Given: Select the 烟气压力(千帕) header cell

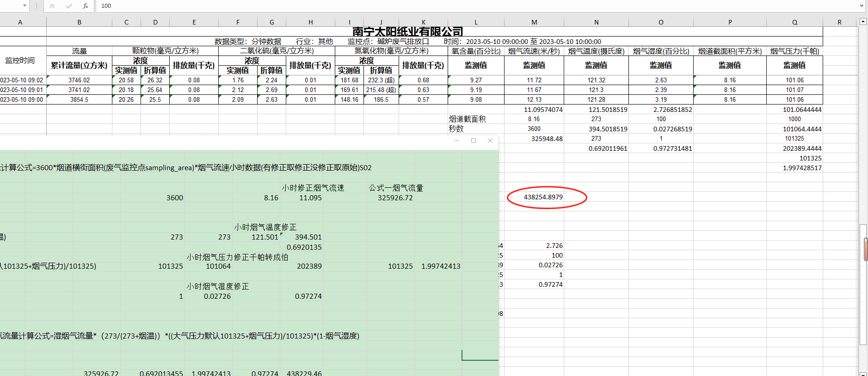Looking at the screenshot, I should click(795, 51).
